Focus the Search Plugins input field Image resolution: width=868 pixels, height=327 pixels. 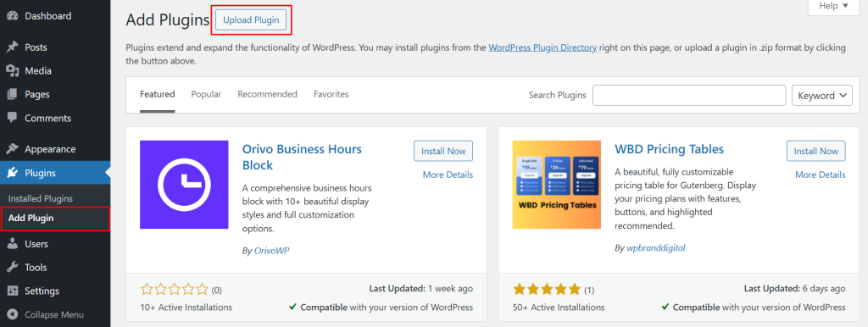pos(689,95)
